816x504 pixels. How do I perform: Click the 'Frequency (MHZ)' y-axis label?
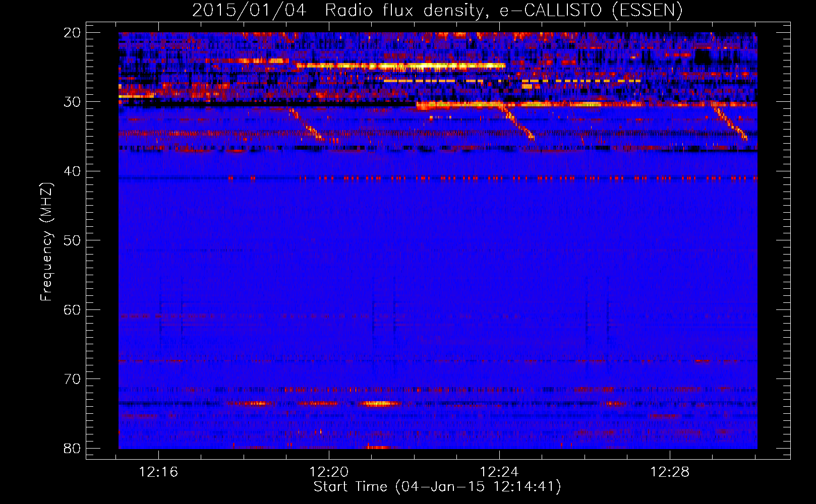[x=46, y=241]
